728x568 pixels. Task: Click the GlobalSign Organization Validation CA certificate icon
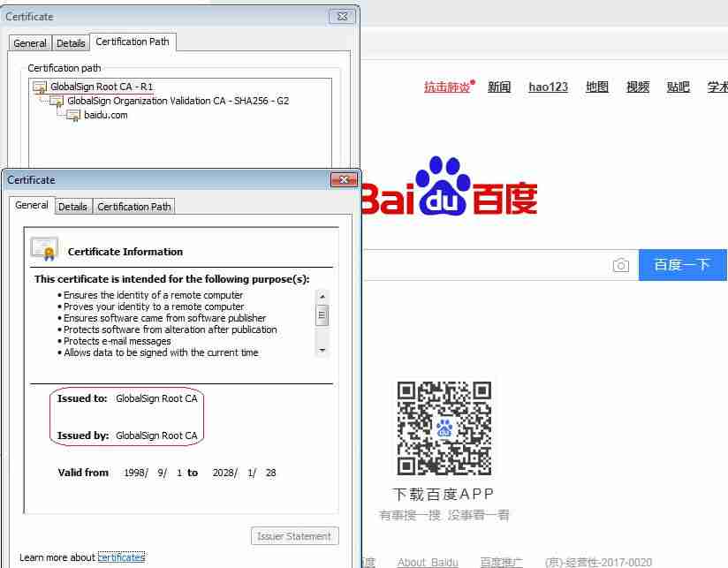pos(57,101)
